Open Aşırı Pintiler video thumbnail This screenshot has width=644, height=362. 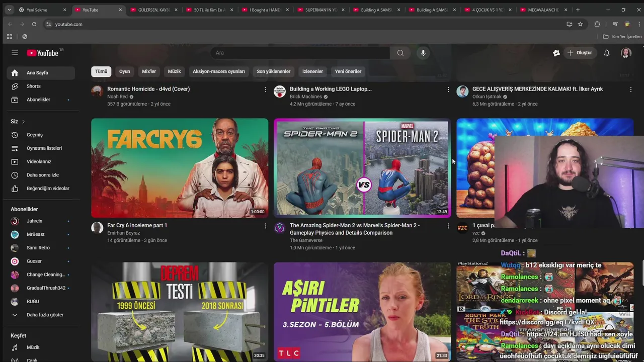click(362, 312)
